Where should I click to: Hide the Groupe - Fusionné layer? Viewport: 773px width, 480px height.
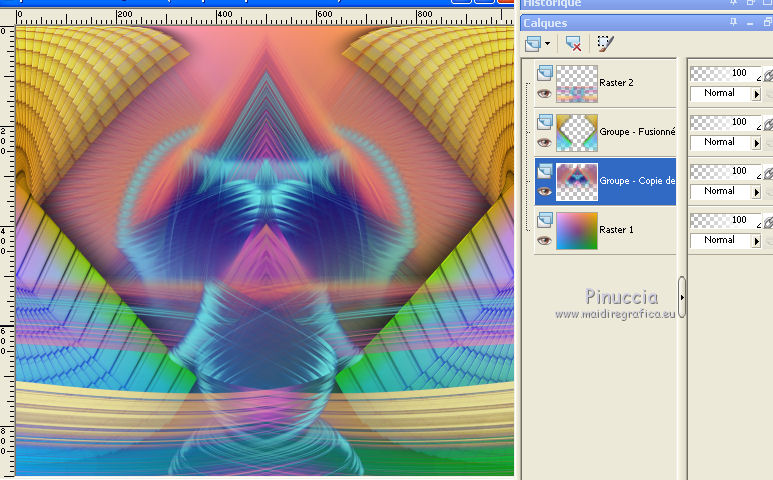(544, 142)
